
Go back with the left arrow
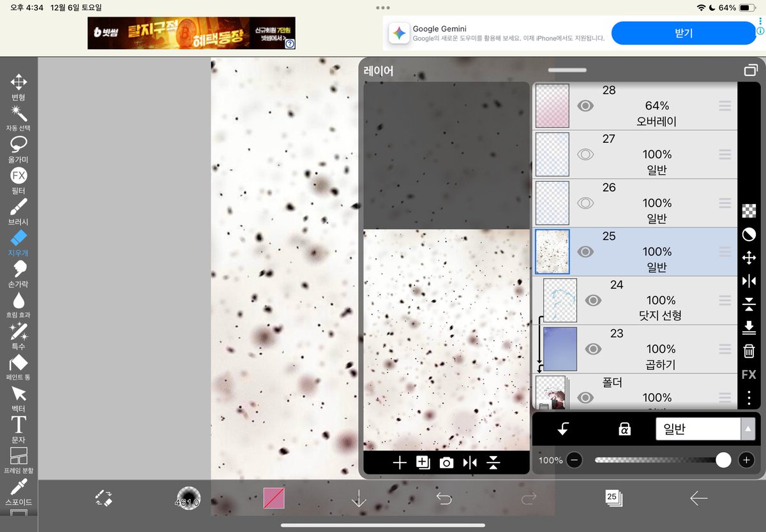tap(698, 498)
